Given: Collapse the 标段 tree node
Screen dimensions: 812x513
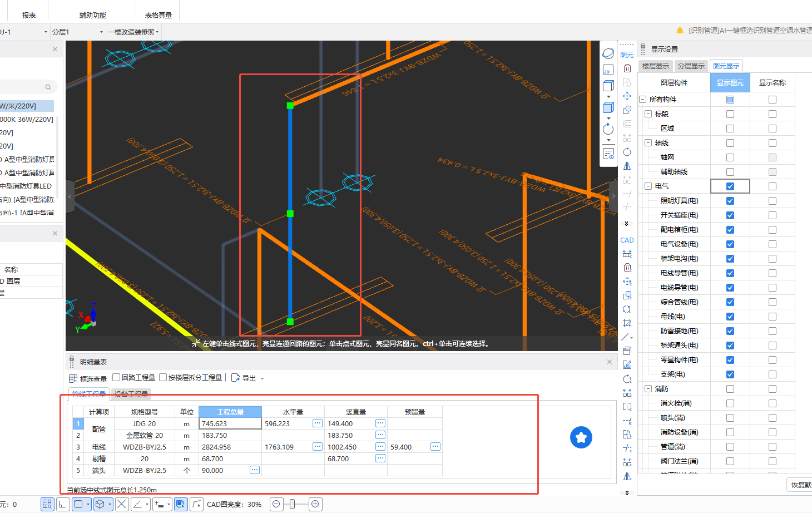Looking at the screenshot, I should [x=648, y=114].
